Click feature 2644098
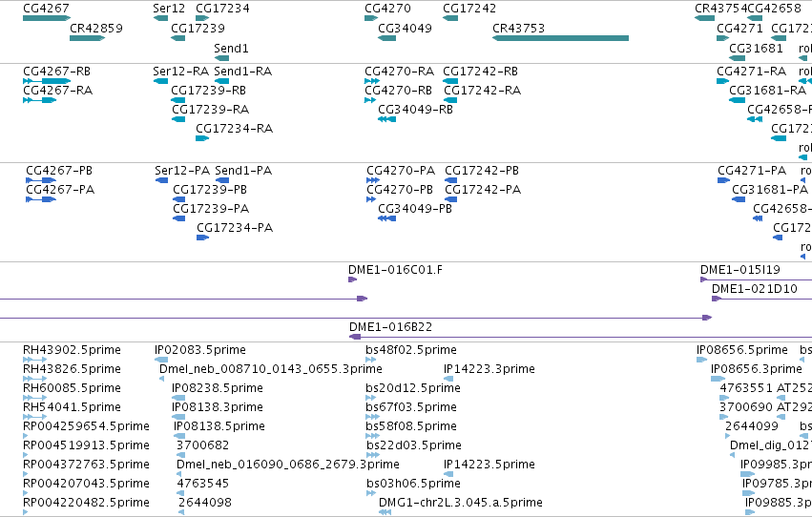The width and height of the screenshot is (812, 517). tap(180, 512)
